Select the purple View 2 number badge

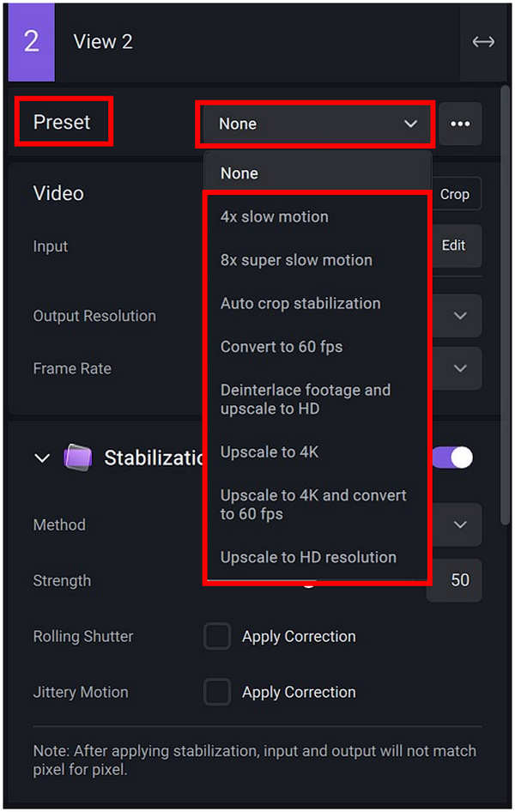(x=31, y=41)
